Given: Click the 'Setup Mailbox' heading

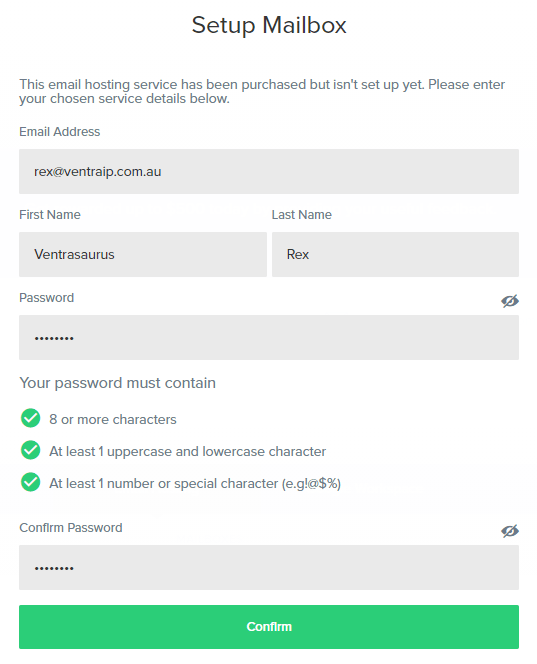Looking at the screenshot, I should pos(269,25).
